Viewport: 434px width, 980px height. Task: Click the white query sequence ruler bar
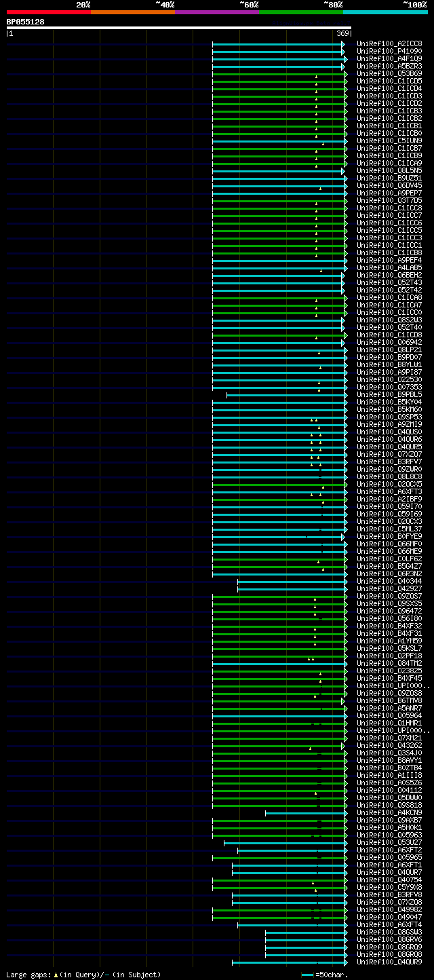click(x=178, y=28)
